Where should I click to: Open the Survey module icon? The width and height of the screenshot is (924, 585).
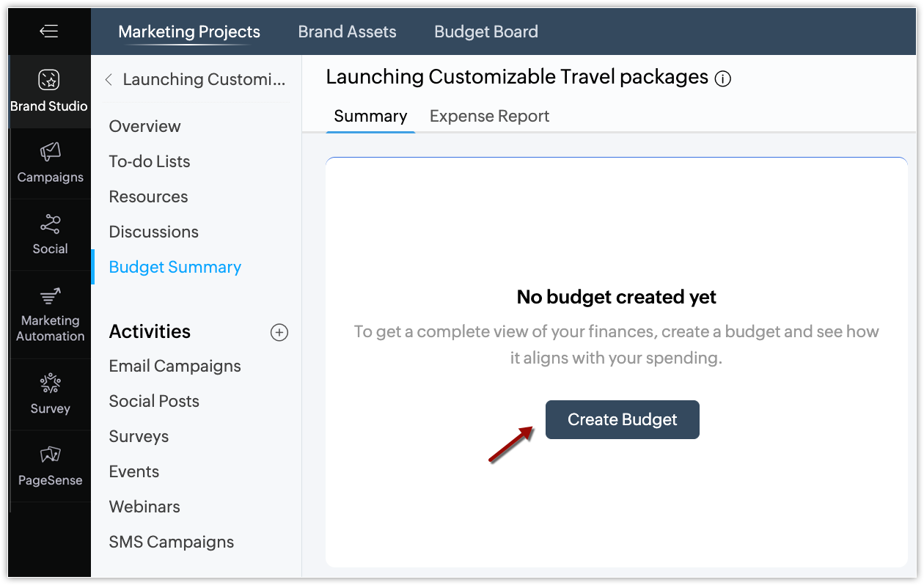(x=50, y=383)
